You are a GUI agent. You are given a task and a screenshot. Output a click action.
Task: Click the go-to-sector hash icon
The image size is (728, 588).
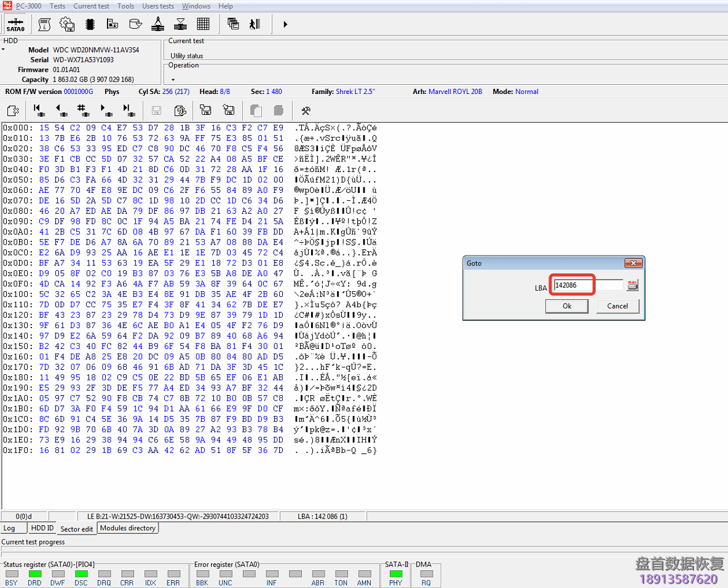[84, 111]
